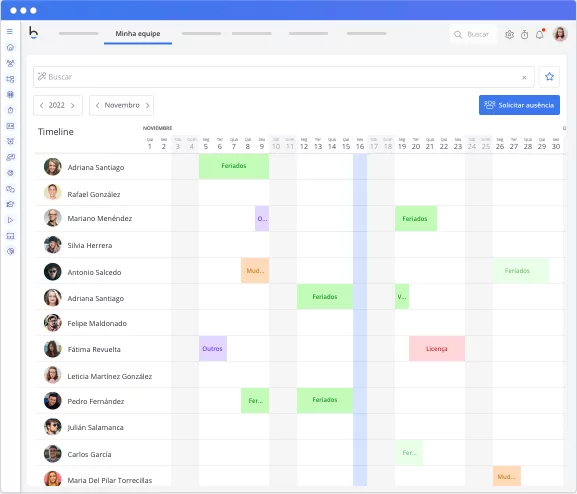Click the stopwatch timer icon in header
Viewport: 577px width, 494px height.
pos(524,35)
